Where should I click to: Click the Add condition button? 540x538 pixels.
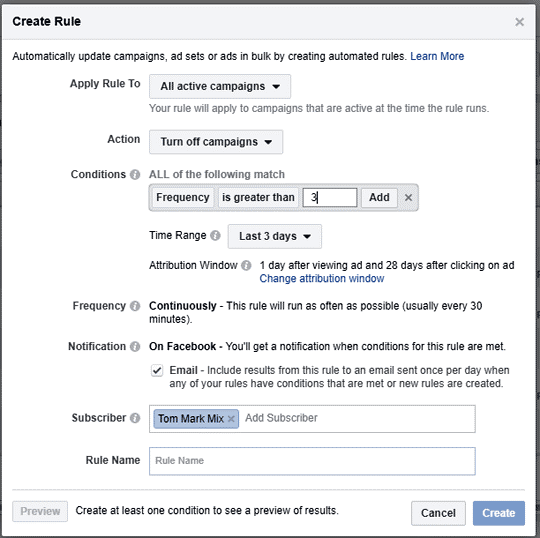[x=379, y=197]
